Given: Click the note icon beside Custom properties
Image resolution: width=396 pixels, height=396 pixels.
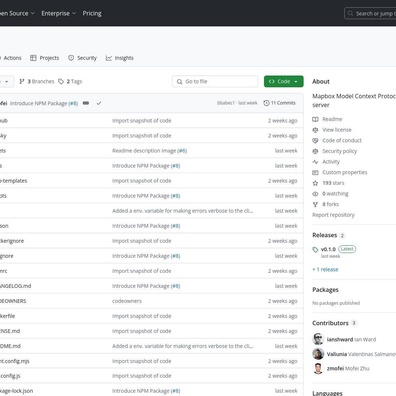Looking at the screenshot, I should click(315, 172).
